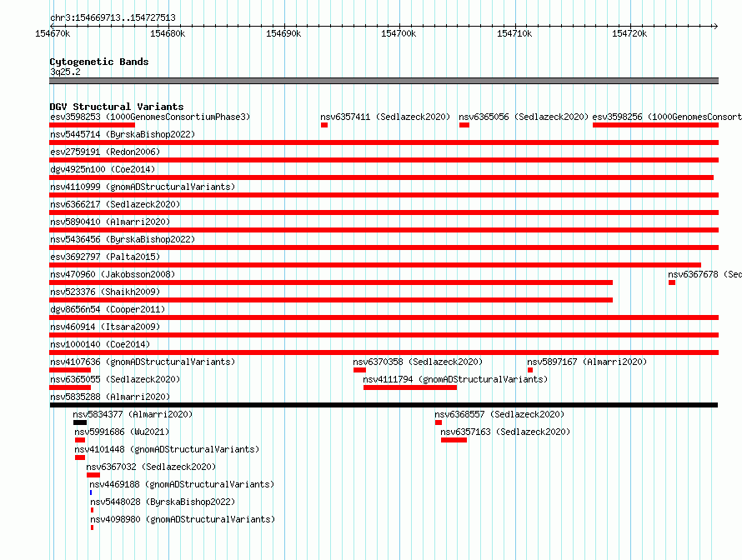Open nsv6365055 (Sedlazeck2020) label
The height and width of the screenshot is (560, 742).
coord(115,379)
